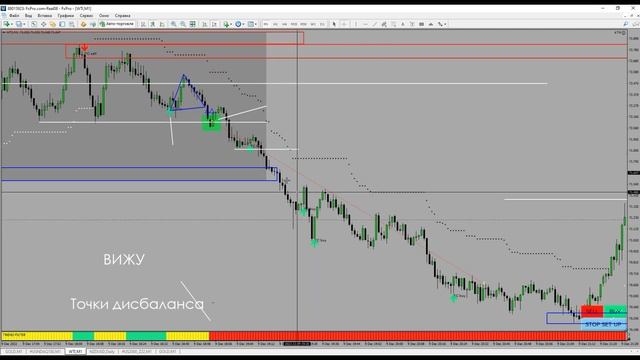Expand the Periods dropdown arrow
The width and height of the screenshot is (640, 360).
point(244,24)
